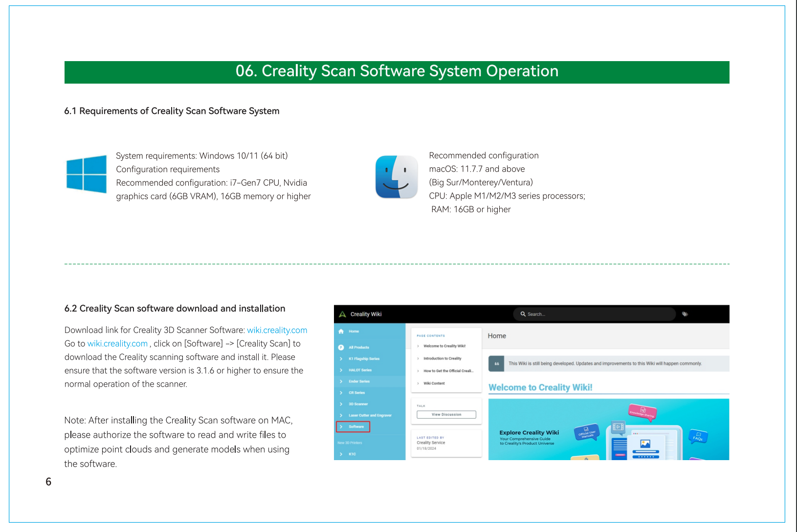Click the View Discussion button

click(x=446, y=415)
